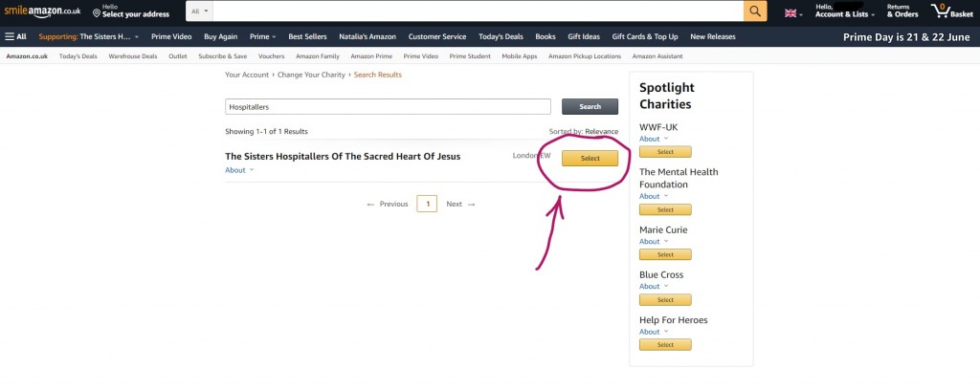The image size is (980, 391).
Task: Open the hamburger All menu
Action: 15,36
